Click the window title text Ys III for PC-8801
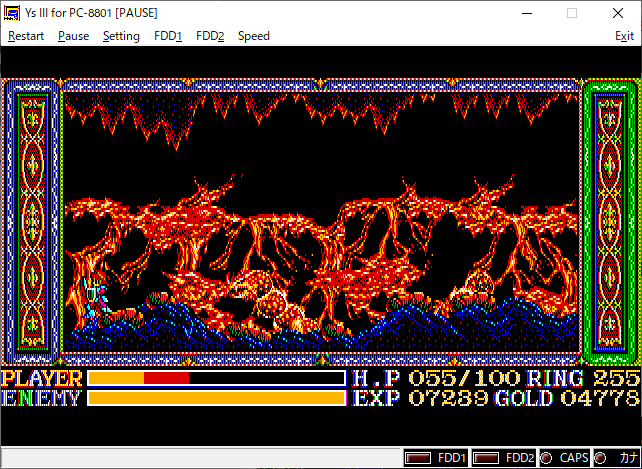This screenshot has width=642, height=469. [91, 13]
